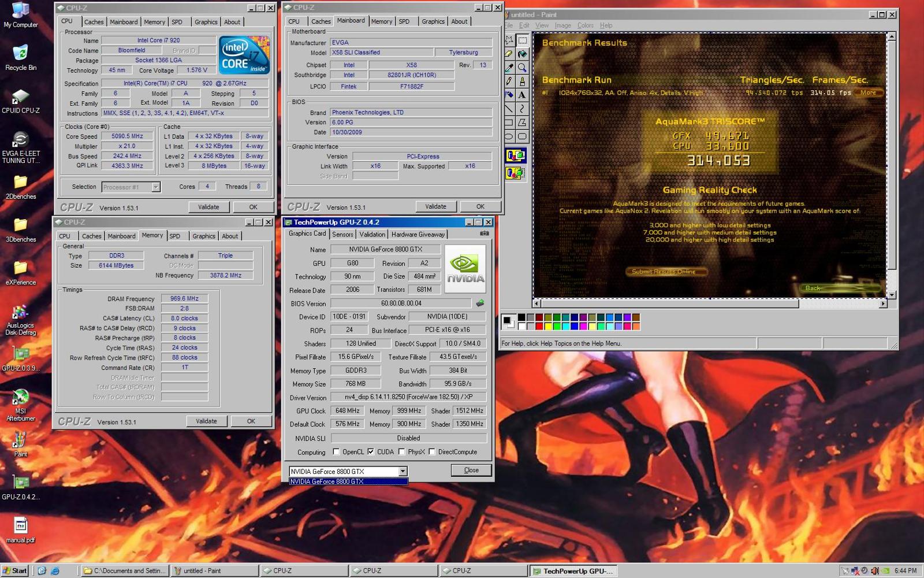
Task: Click Paint's horizontal scrollbar right arrow
Action: click(x=882, y=303)
